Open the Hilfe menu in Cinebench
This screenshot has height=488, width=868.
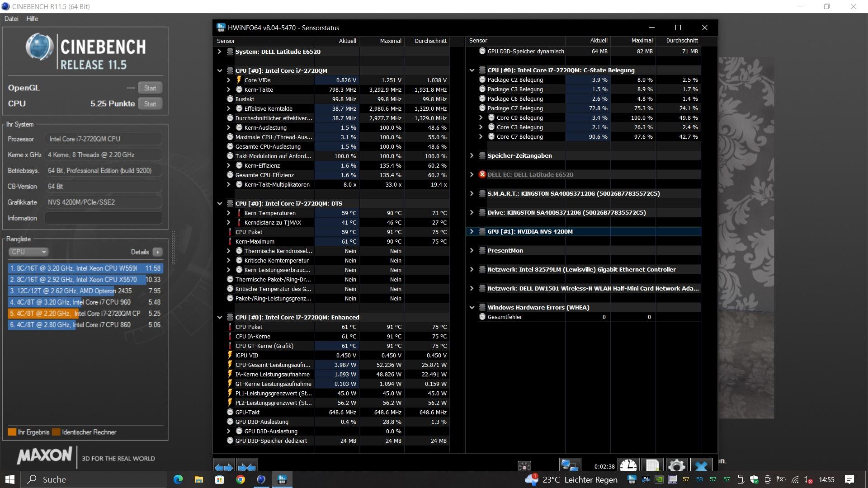32,19
